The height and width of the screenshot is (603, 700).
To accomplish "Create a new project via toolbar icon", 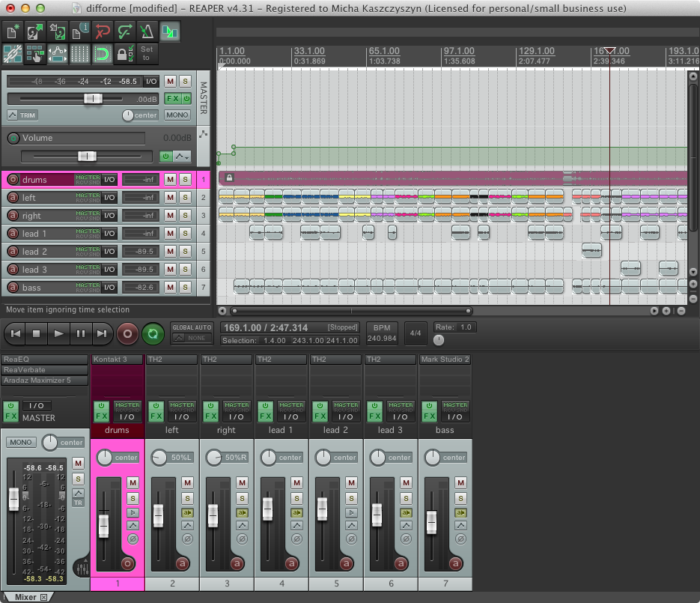I will click(x=13, y=31).
